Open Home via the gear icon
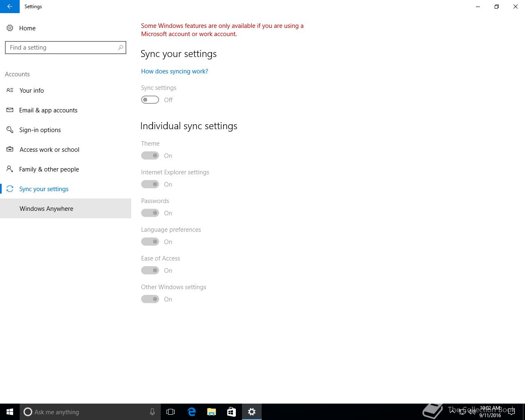525x420 pixels. click(x=10, y=28)
